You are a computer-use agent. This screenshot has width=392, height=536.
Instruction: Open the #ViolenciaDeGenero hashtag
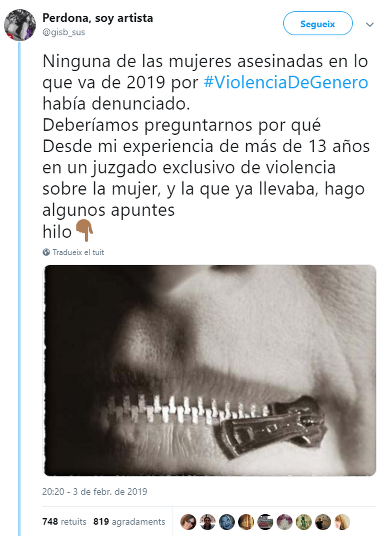286,82
